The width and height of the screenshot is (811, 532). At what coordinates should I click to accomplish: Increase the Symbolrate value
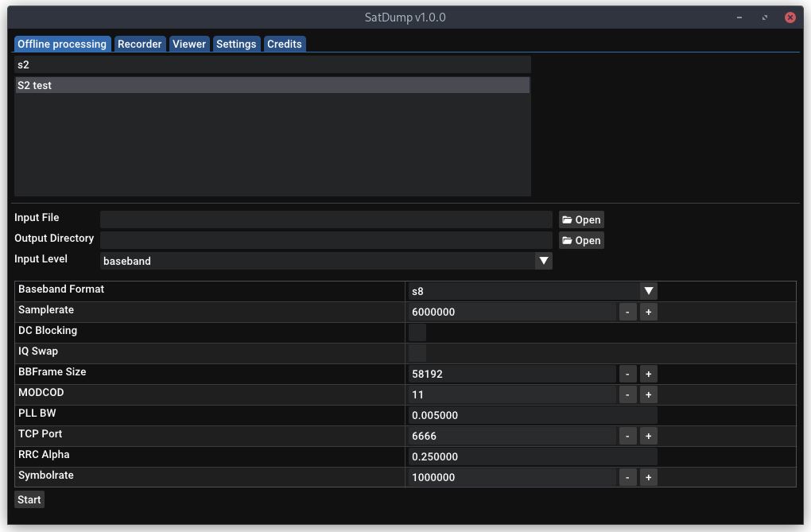(x=649, y=478)
